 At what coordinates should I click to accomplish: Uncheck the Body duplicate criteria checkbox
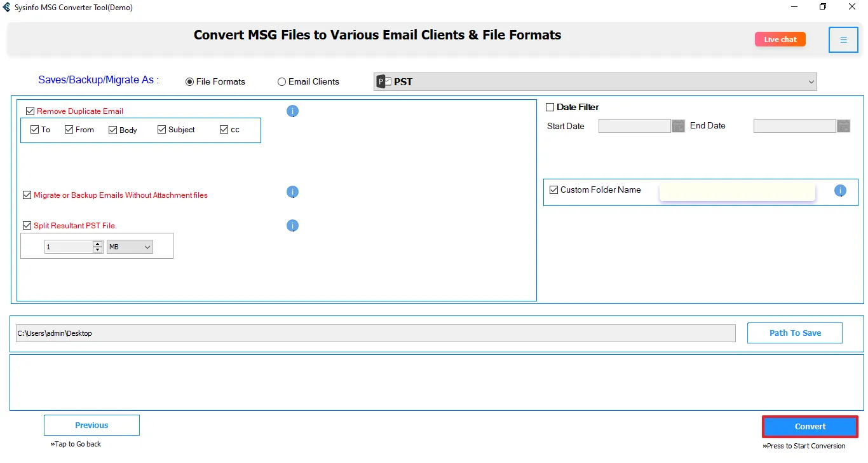pos(113,130)
